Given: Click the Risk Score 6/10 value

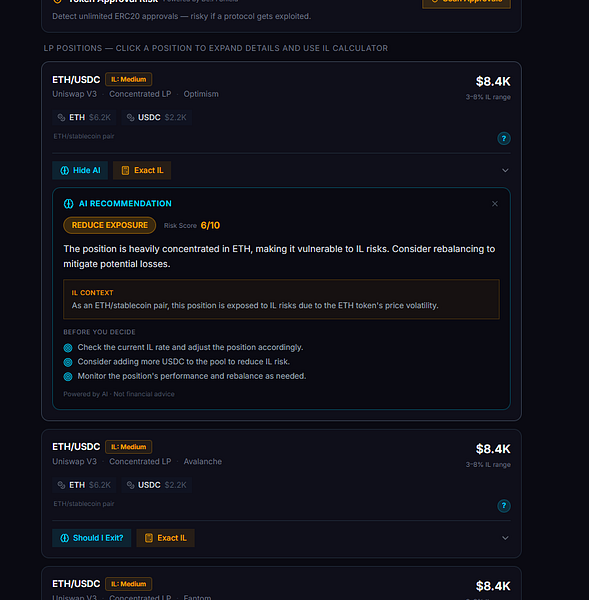Looking at the screenshot, I should pos(210,225).
